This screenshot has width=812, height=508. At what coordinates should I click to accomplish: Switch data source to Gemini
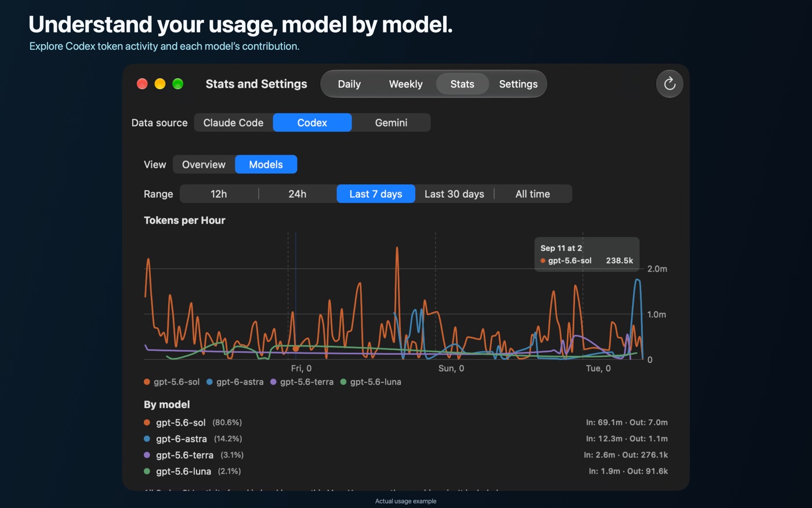391,123
